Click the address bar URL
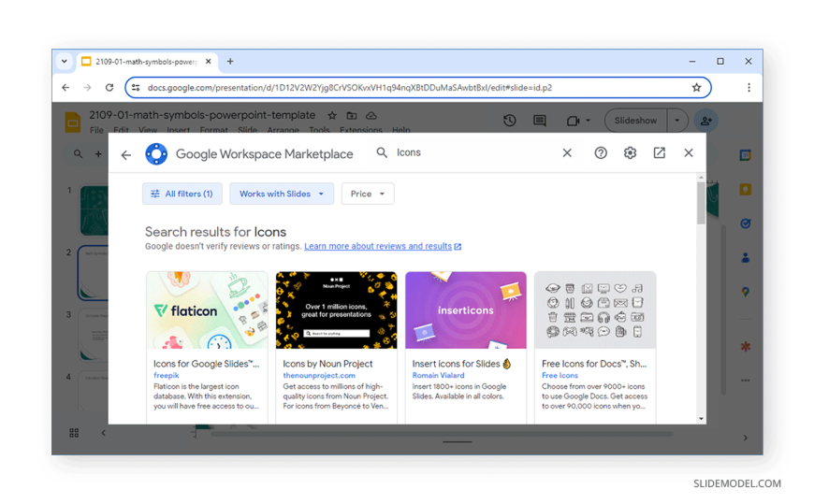 (x=349, y=87)
